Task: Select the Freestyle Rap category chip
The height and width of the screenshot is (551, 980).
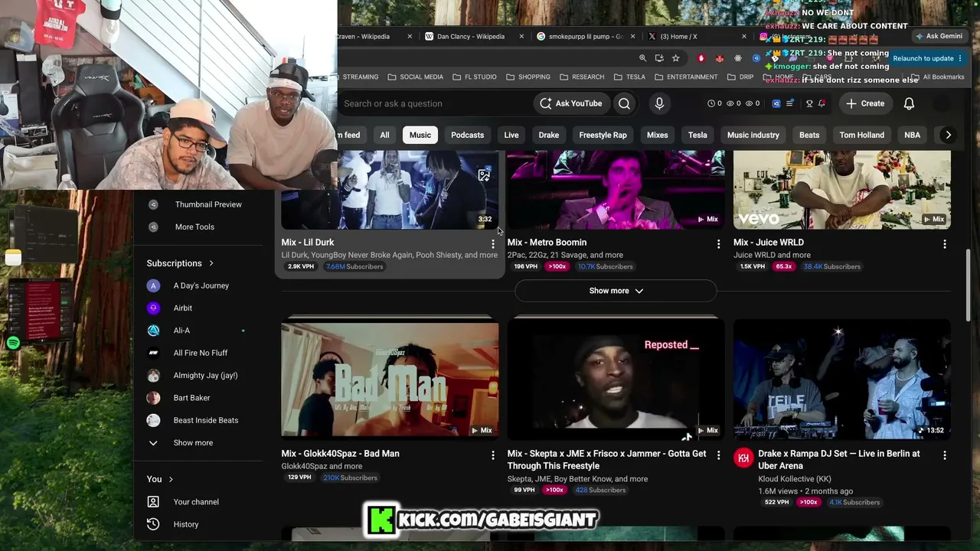Action: (x=603, y=135)
